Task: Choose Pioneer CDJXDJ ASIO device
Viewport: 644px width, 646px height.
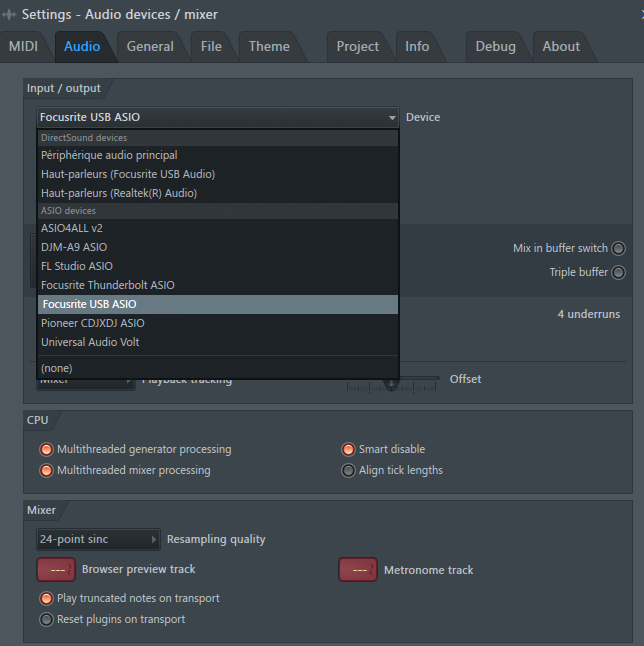Action: 218,323
